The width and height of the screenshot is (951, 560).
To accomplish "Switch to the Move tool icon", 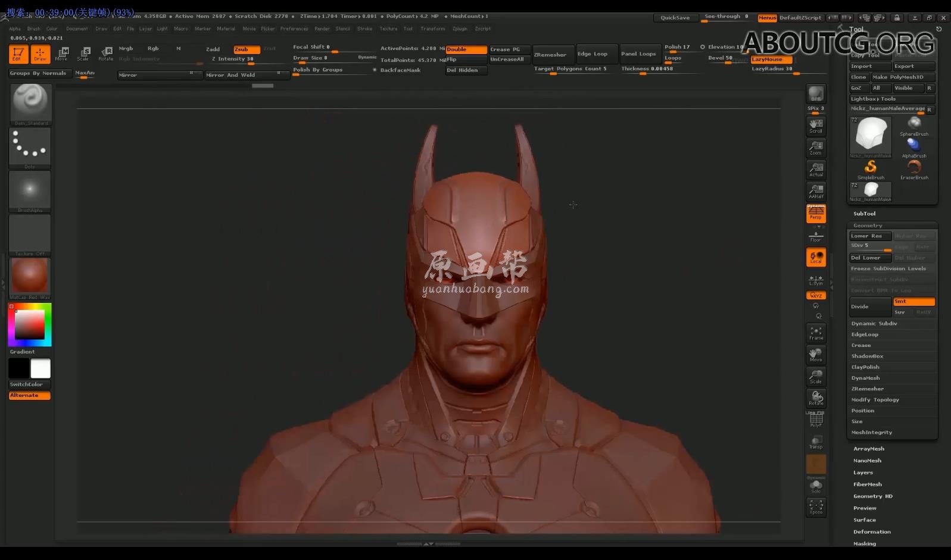I will point(61,54).
